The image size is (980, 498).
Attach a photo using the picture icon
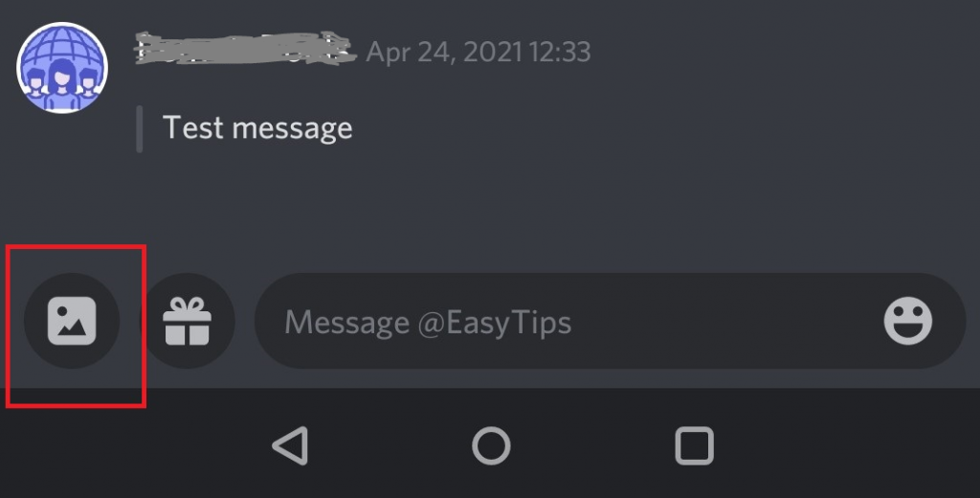[72, 321]
